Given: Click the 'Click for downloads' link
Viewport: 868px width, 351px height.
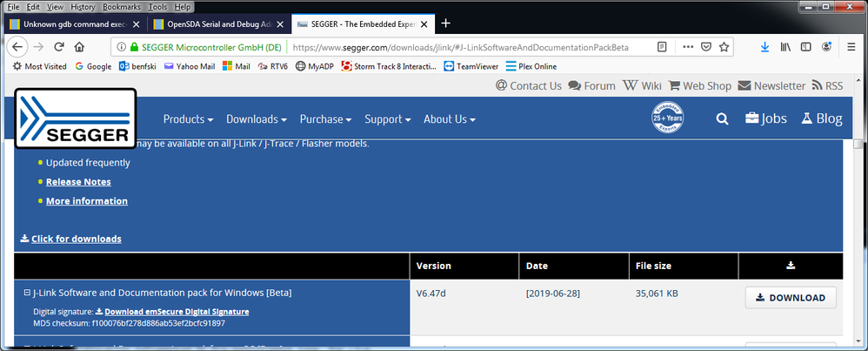Looking at the screenshot, I should [x=76, y=239].
